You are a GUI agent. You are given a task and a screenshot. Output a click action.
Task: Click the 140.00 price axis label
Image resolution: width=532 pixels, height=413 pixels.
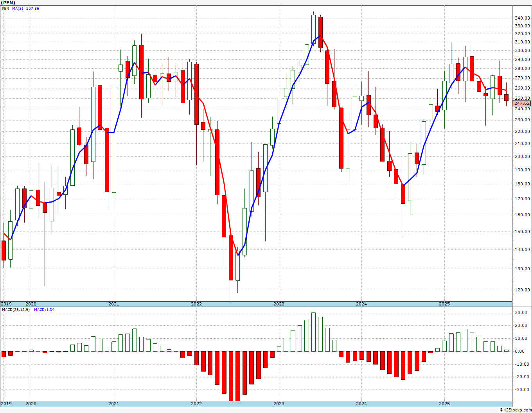(x=523, y=250)
